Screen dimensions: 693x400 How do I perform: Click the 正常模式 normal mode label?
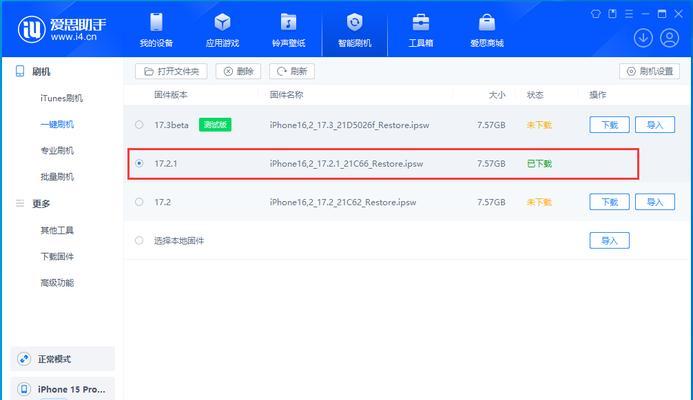tap(54, 359)
